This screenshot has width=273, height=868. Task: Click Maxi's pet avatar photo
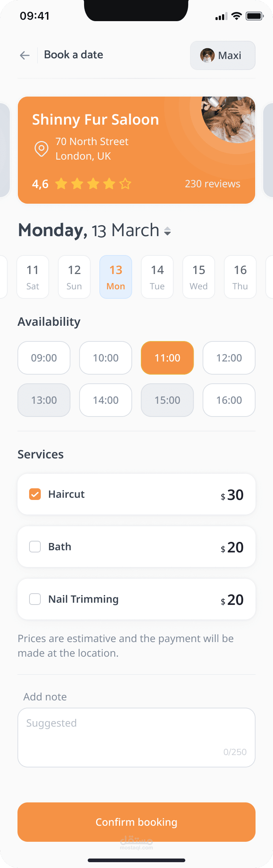(x=207, y=55)
